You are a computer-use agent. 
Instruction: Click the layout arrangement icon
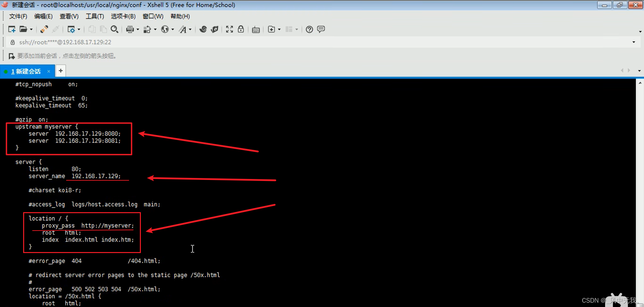tap(289, 29)
